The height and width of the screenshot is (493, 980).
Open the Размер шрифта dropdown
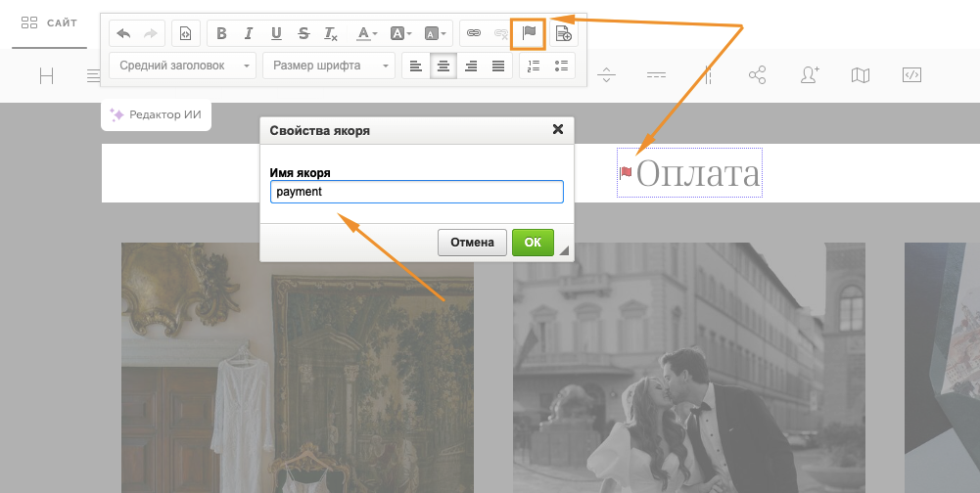tap(329, 66)
